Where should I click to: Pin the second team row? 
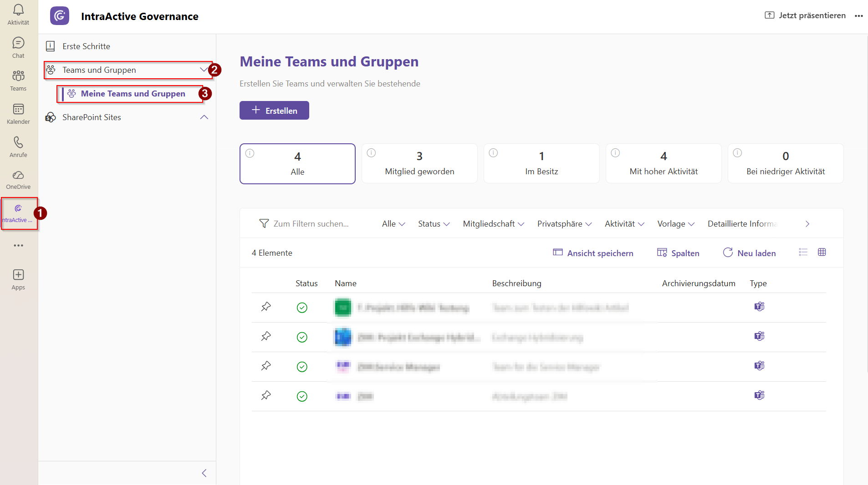click(x=266, y=336)
